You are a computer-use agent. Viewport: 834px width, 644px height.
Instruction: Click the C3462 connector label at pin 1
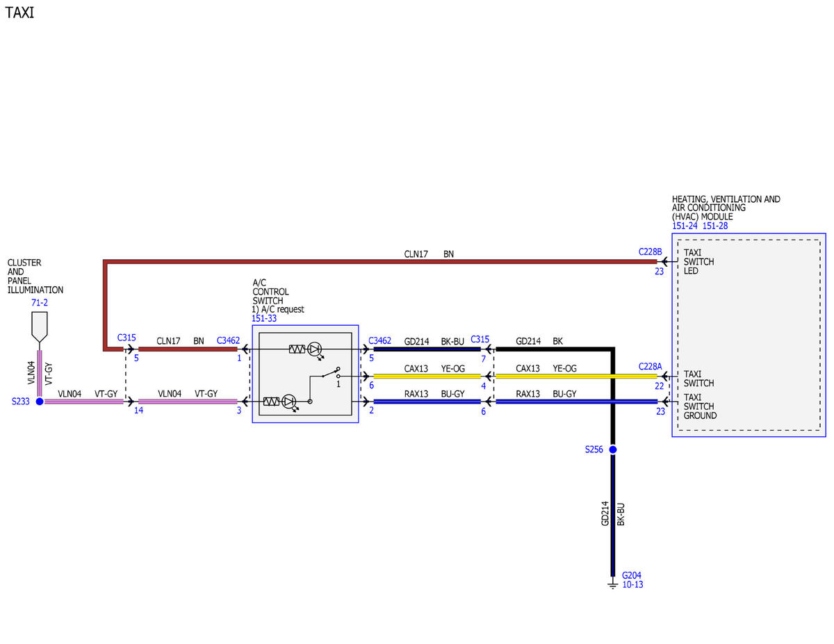click(x=228, y=341)
